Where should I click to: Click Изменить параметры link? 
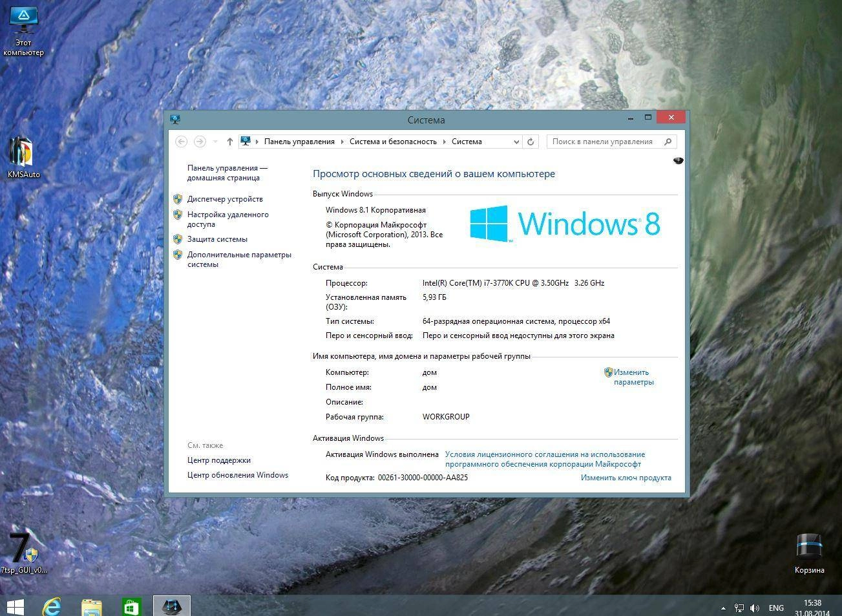pos(633,377)
